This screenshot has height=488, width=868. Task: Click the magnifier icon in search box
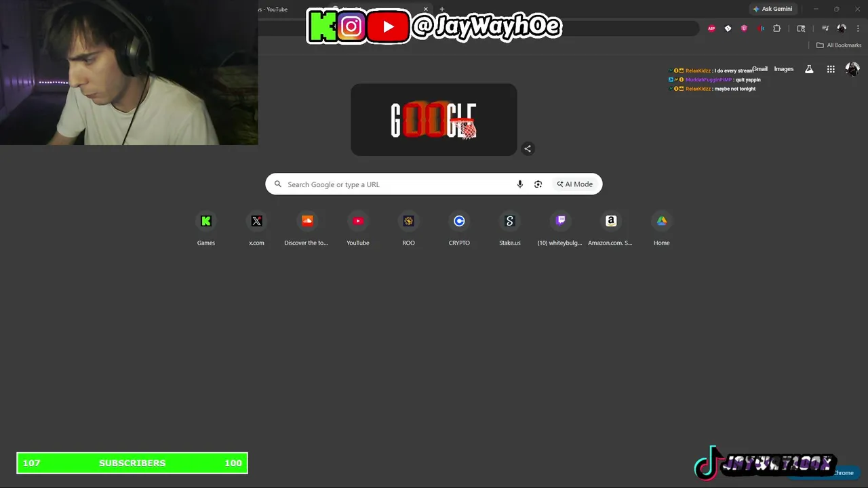click(277, 184)
